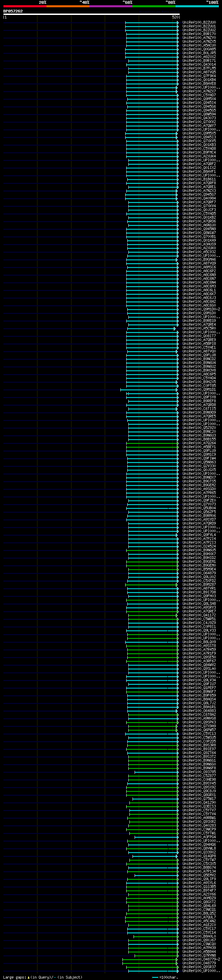Click hit label UniRef100_Q5N863
222x980 pixels.
[x=199, y=462]
